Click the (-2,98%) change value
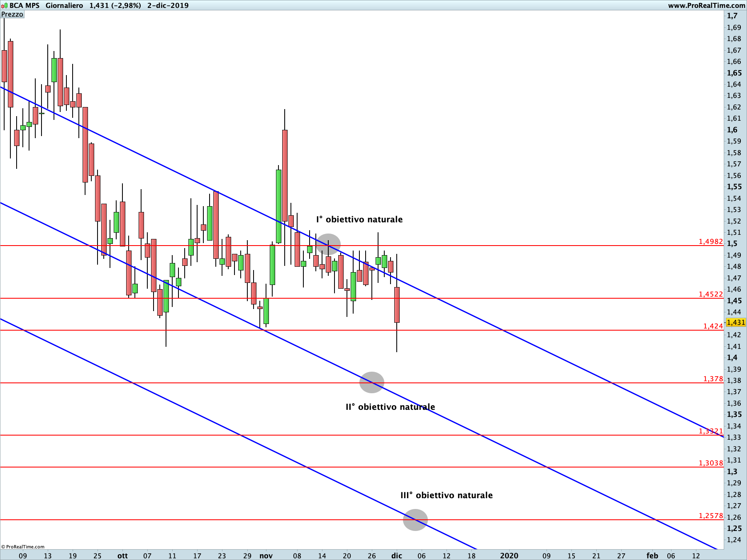The height and width of the screenshot is (560, 747). pos(127,5)
